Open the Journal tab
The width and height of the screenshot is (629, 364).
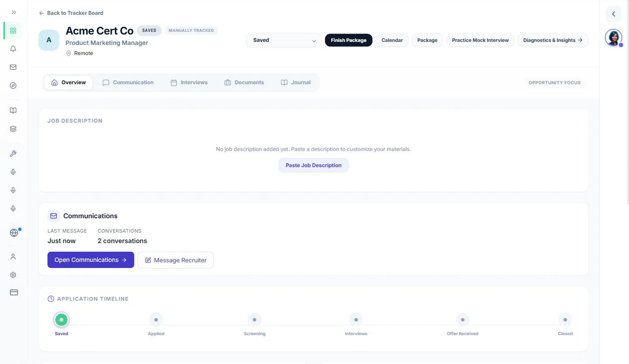tap(296, 82)
